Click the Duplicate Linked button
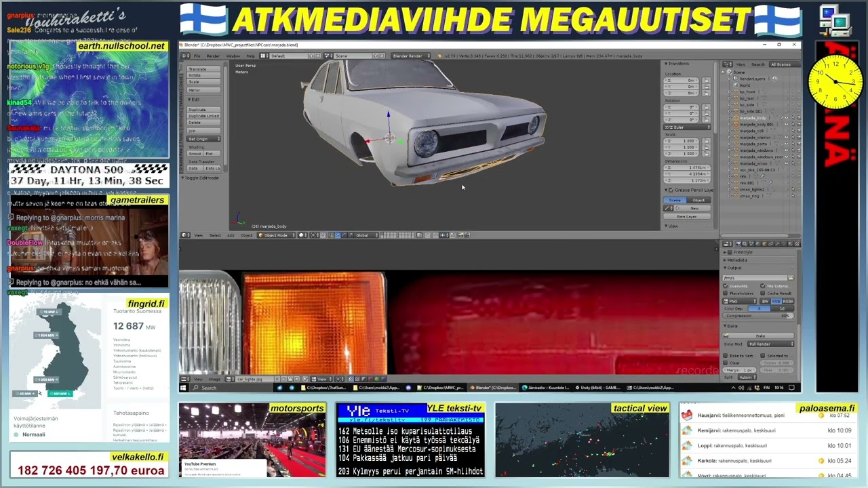The height and width of the screenshot is (488, 868). pyautogui.click(x=203, y=116)
